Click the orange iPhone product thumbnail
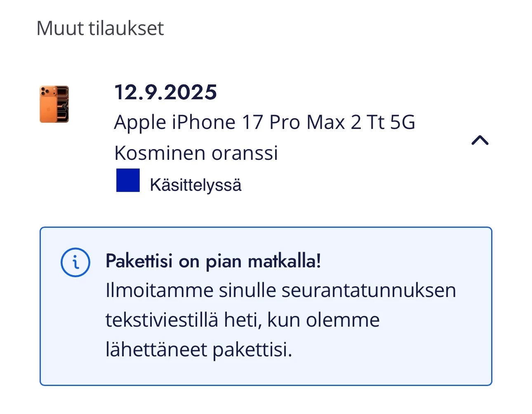532x414 pixels. [x=54, y=104]
